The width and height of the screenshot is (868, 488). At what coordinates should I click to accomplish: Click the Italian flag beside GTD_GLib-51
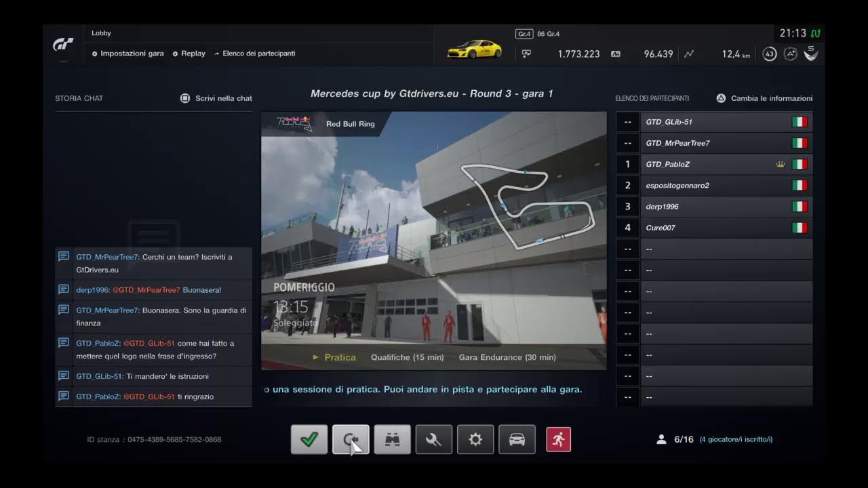(x=800, y=122)
